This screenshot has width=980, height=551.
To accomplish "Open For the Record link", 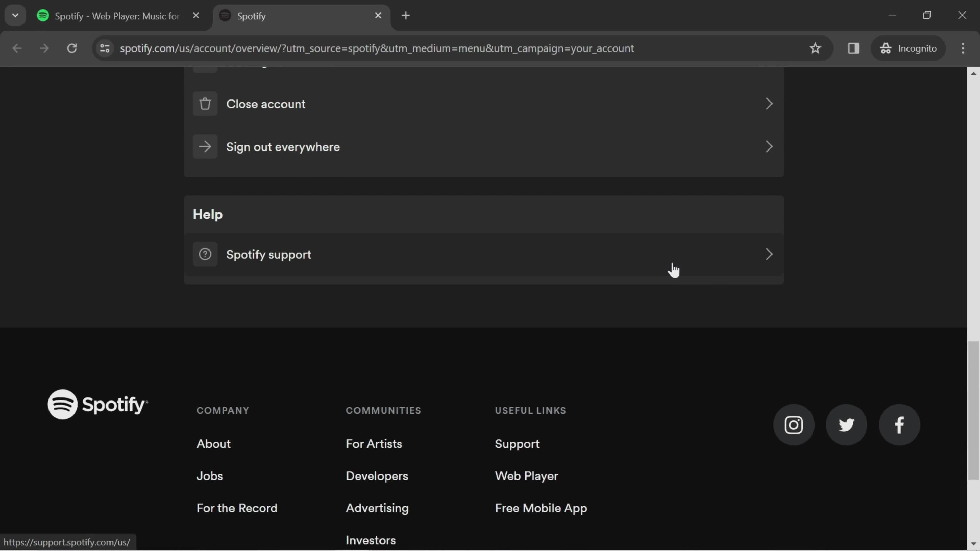I will 237,508.
